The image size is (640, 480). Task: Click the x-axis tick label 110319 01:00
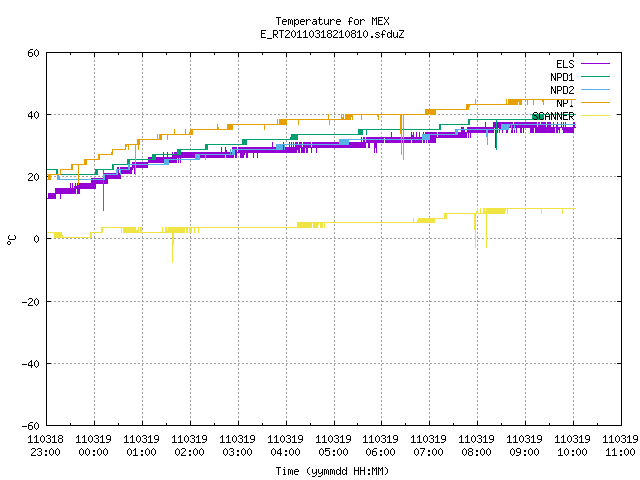[x=141, y=446]
